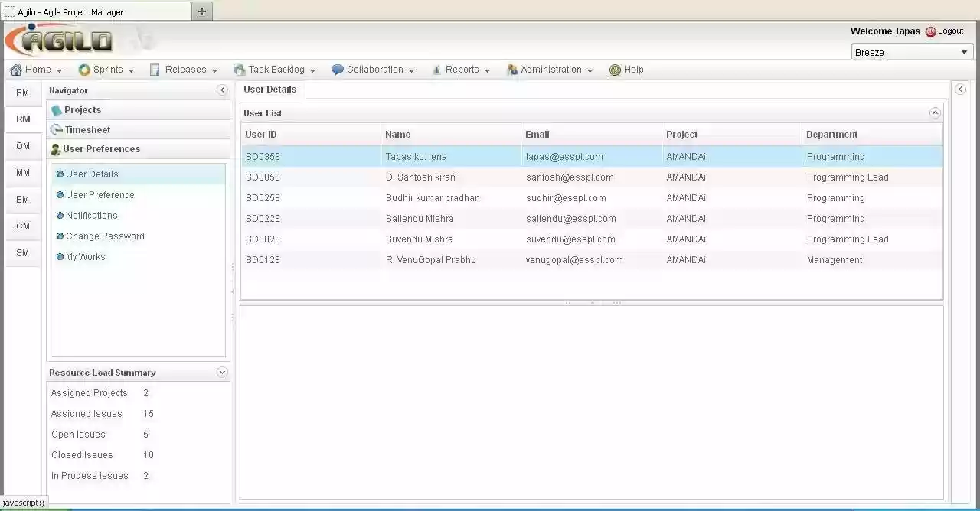Screen dimensions: 980x511
Task: Open the Reports icon
Action: click(x=436, y=69)
